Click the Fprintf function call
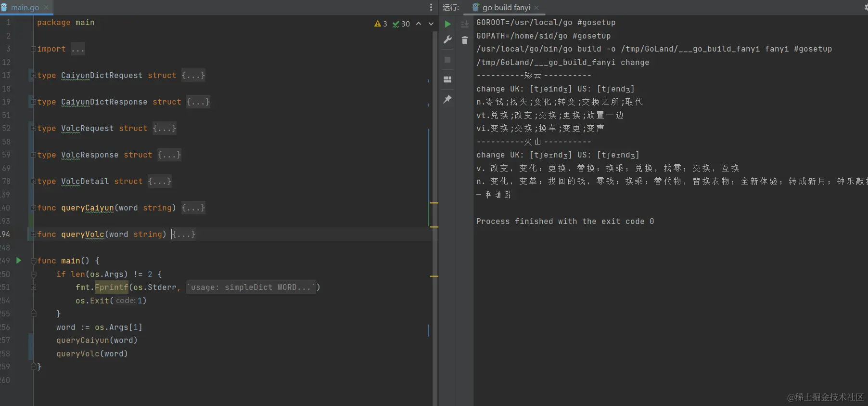This screenshot has width=868, height=406. point(112,288)
